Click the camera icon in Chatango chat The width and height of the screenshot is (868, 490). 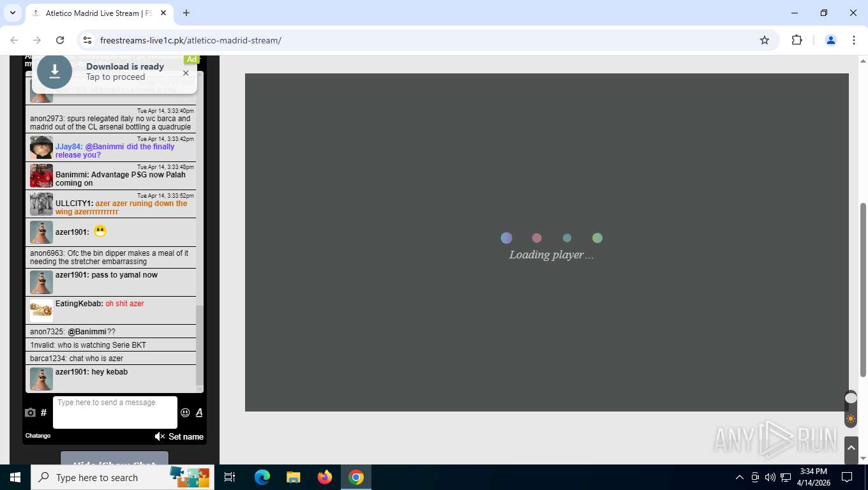tap(30, 413)
